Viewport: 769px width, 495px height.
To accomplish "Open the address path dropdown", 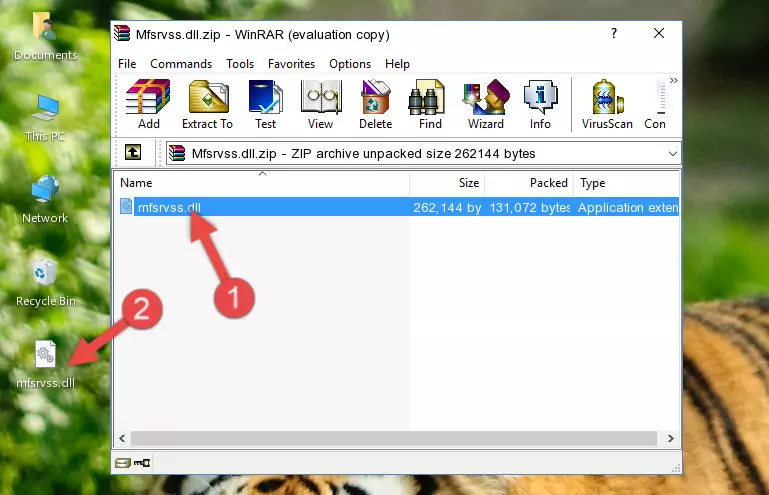I will [672, 154].
